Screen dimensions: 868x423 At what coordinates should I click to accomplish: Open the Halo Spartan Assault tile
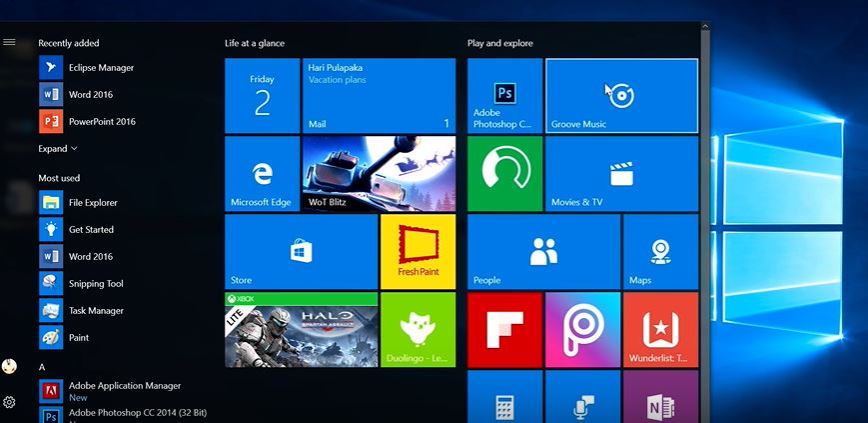point(301,329)
